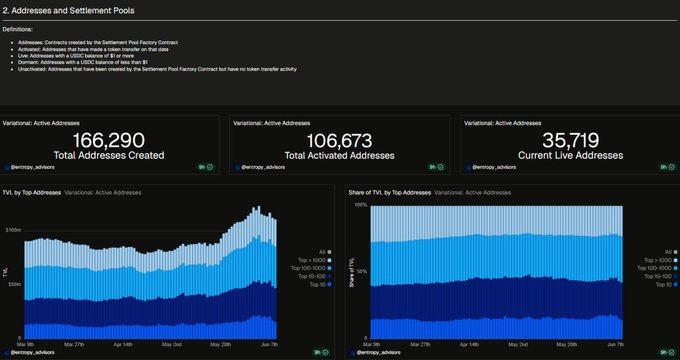Select the 166,290 counter value

tap(109, 141)
